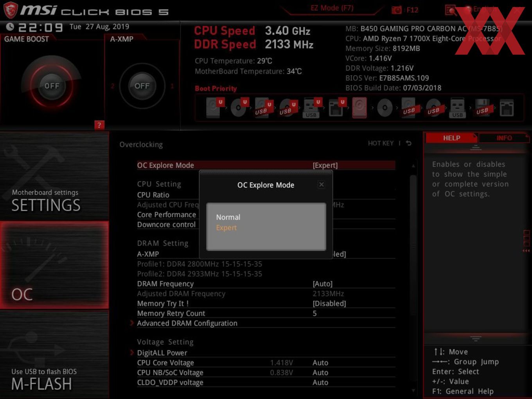
Task: Switch to EZ Mode (F7)
Action: [332, 8]
